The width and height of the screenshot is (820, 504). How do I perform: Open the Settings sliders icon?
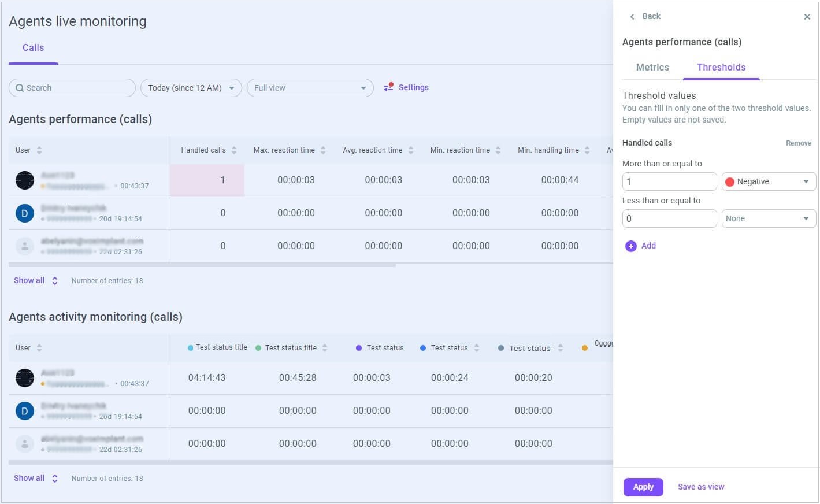click(x=388, y=87)
